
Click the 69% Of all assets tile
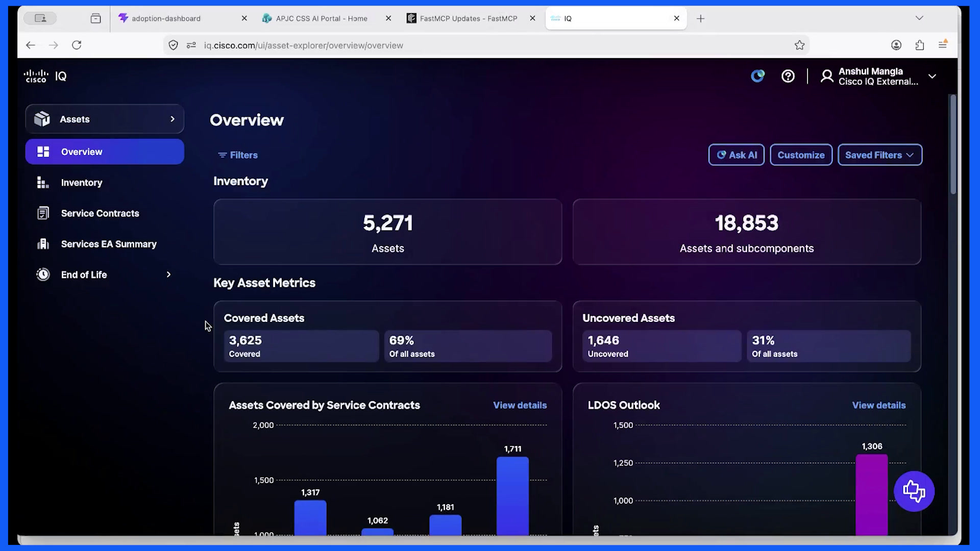(468, 346)
